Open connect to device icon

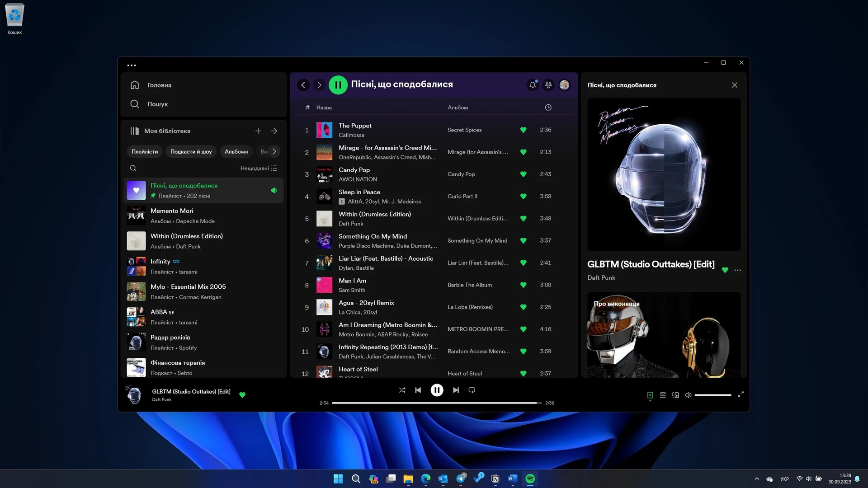(675, 395)
